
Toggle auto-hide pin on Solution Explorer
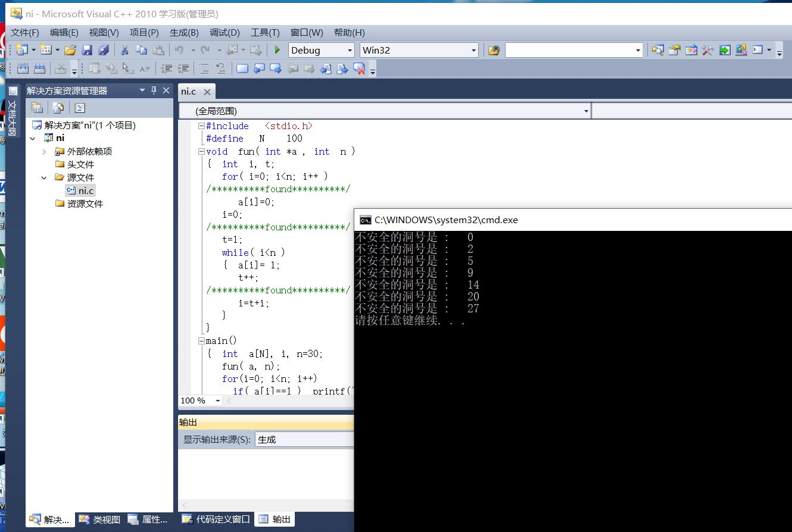tap(154, 90)
